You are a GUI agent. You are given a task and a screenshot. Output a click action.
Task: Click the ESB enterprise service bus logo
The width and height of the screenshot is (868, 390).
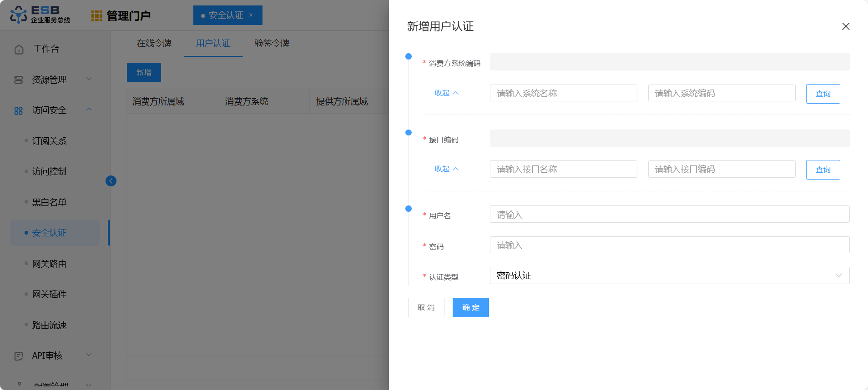(40, 15)
